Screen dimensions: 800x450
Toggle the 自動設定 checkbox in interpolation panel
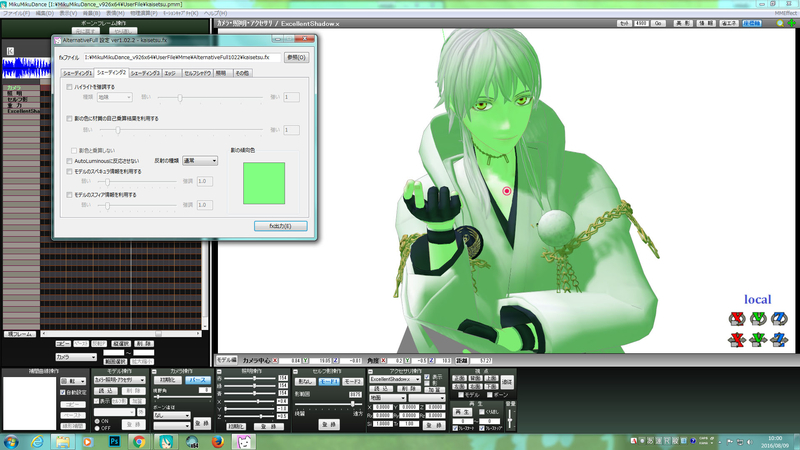63,392
